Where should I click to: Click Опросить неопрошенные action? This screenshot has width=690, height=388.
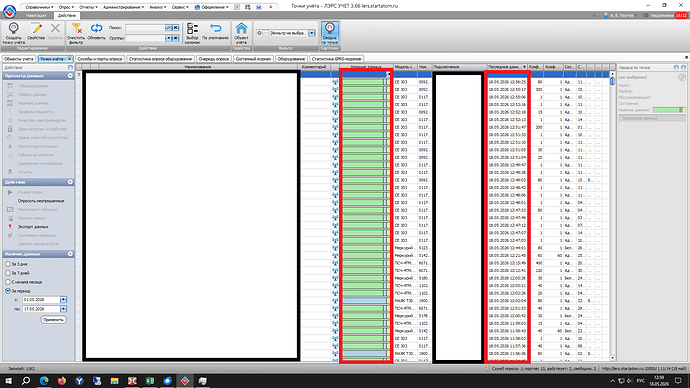click(41, 201)
